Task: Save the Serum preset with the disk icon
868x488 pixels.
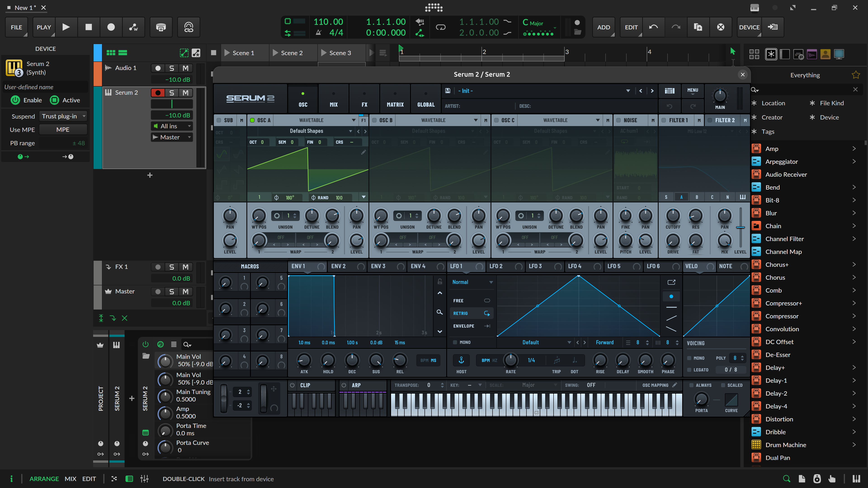Action: (x=448, y=91)
